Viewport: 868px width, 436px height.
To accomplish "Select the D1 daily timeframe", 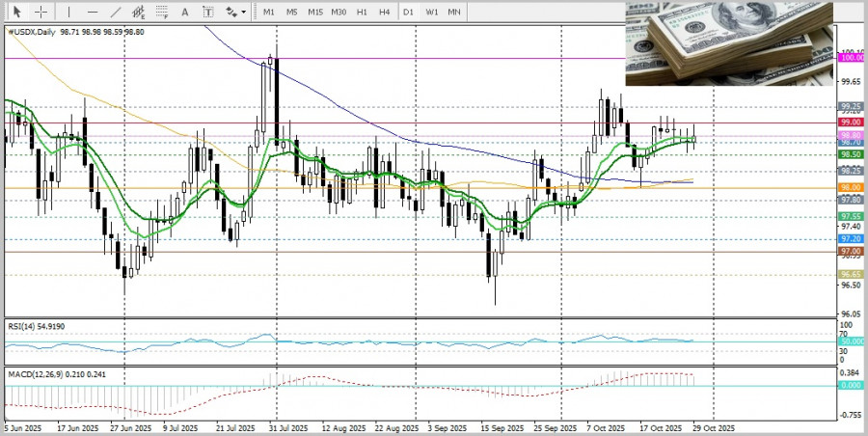I will click(x=409, y=12).
